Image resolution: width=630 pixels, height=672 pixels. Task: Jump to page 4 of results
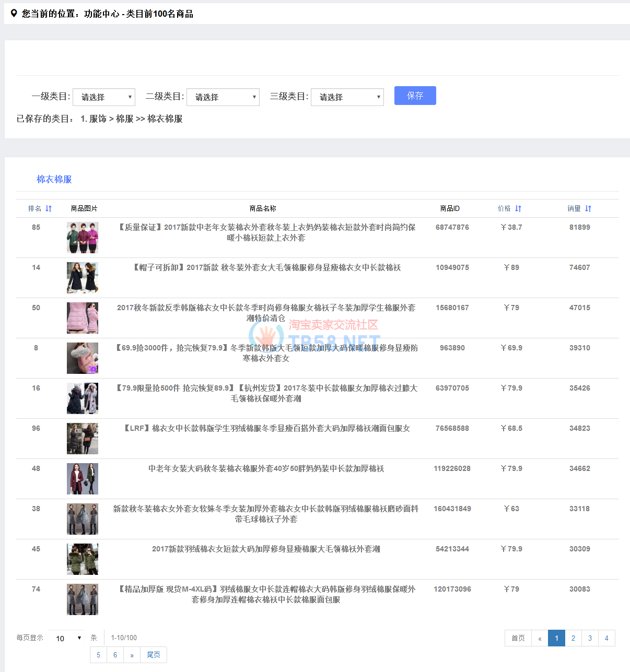(606, 638)
